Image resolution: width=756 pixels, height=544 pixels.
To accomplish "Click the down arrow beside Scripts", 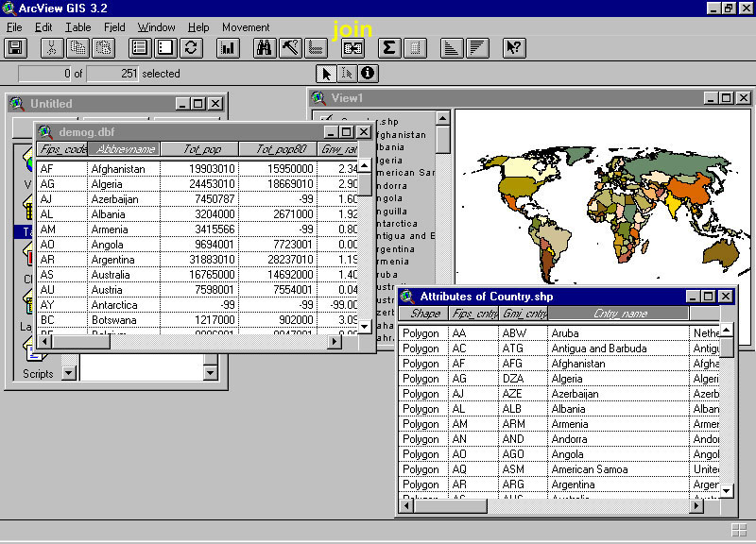I will (x=67, y=373).
